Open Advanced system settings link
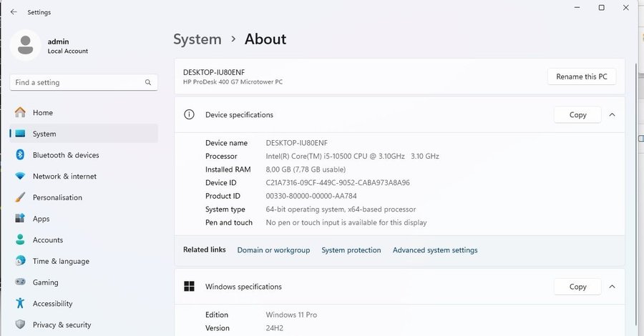644x336 pixels. click(x=435, y=250)
